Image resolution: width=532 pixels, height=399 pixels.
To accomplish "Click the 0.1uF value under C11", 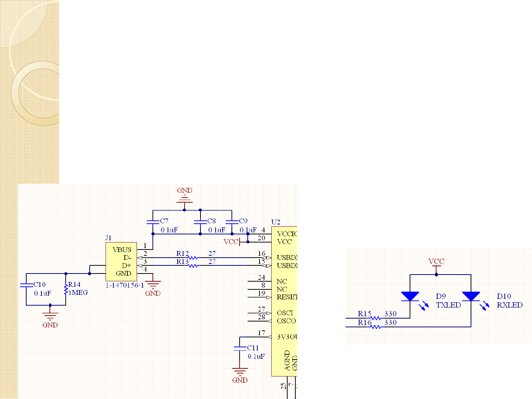I will (256, 357).
